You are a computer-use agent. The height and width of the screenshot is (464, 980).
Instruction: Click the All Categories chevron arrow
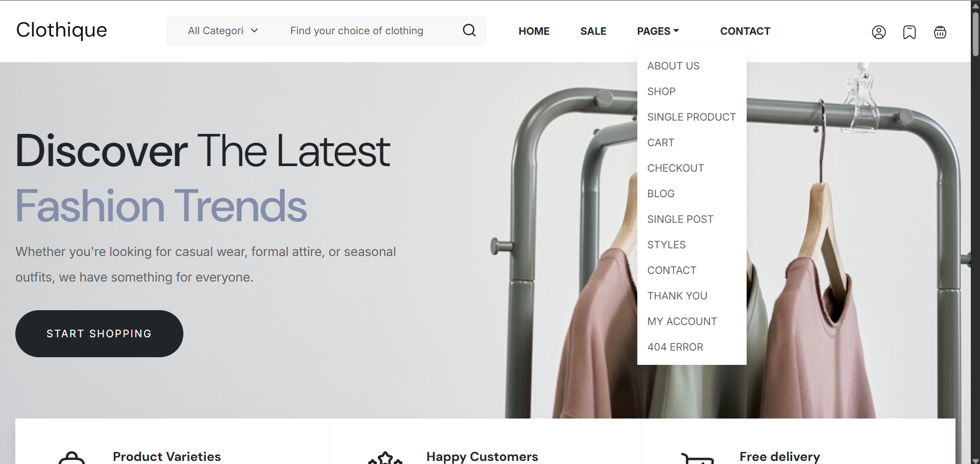click(254, 31)
